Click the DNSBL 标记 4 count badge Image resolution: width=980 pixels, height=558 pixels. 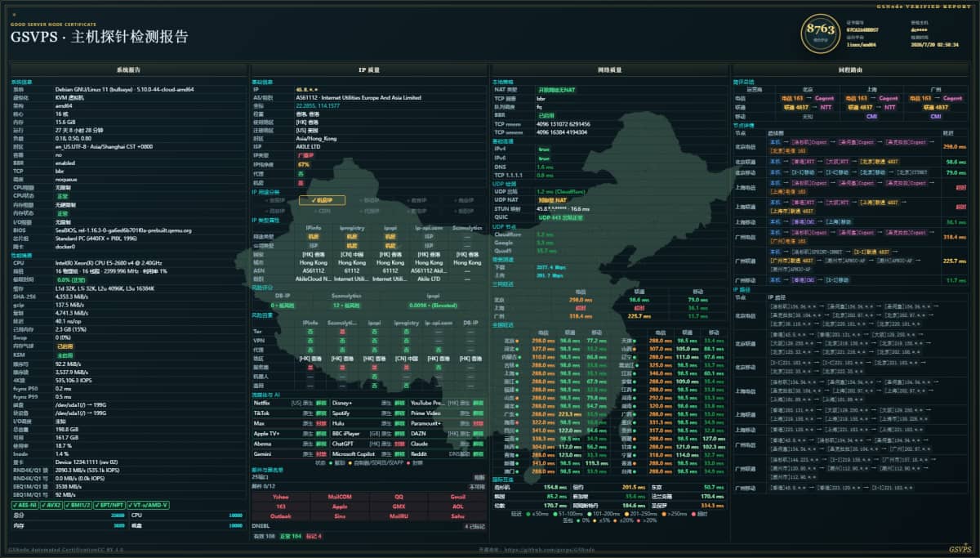314,536
